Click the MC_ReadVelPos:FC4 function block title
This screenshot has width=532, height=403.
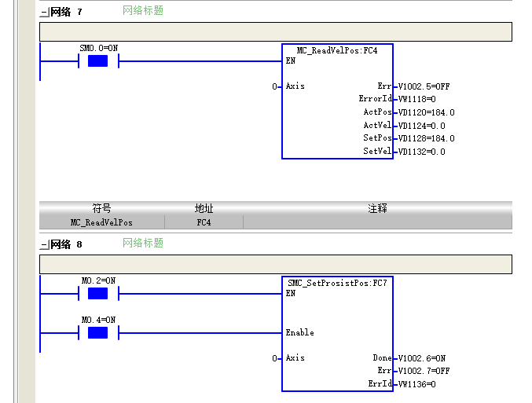(x=337, y=50)
